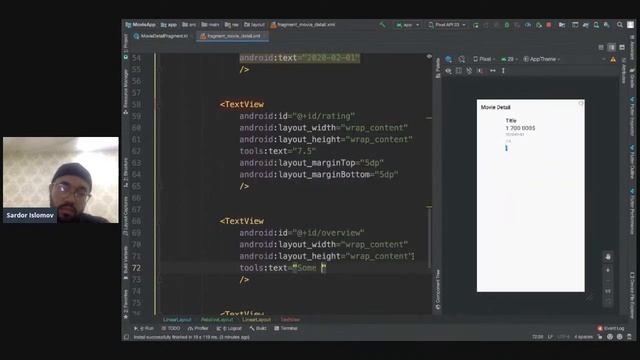640x360 pixels.
Task: Click the zoom 1:1 button in preview
Action: point(608,291)
